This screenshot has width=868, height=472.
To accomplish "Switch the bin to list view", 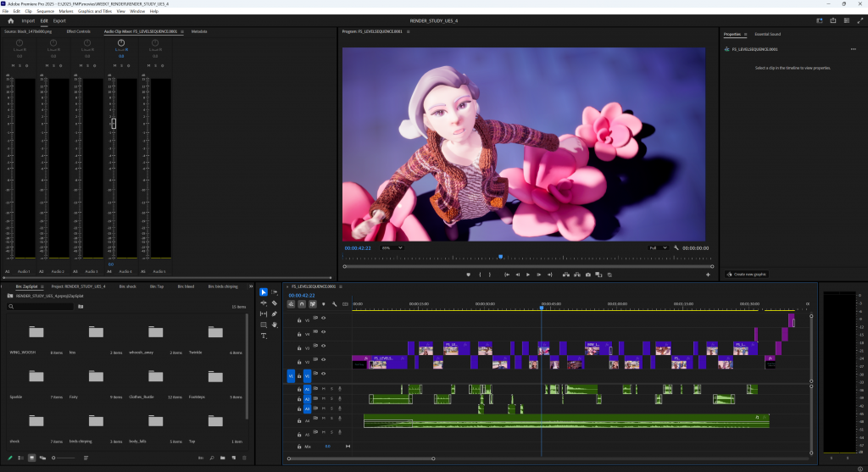I will tap(21, 458).
